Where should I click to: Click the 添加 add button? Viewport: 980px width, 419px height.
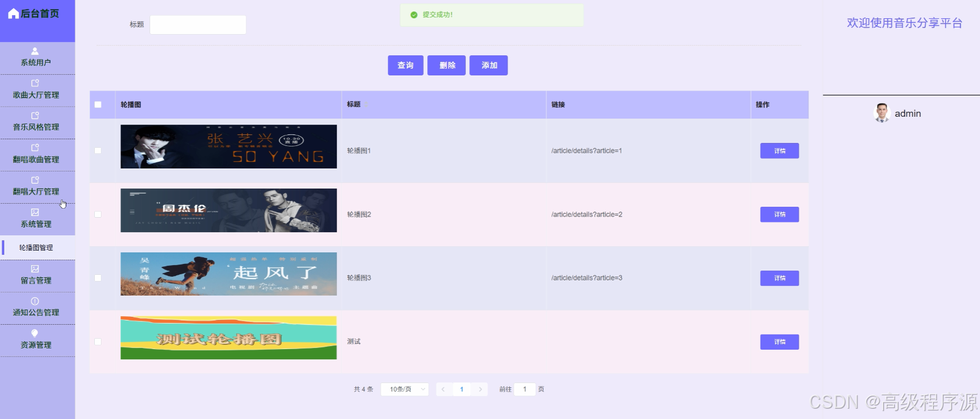(x=489, y=65)
